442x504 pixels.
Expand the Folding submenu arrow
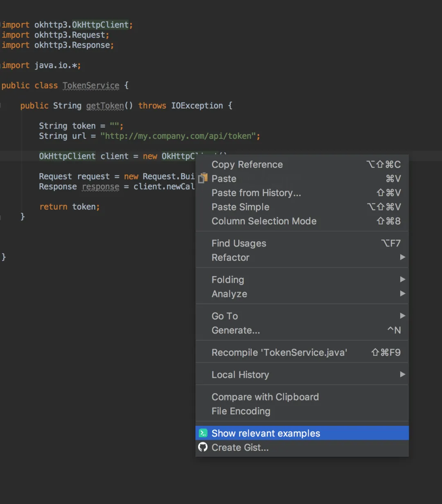[403, 279]
